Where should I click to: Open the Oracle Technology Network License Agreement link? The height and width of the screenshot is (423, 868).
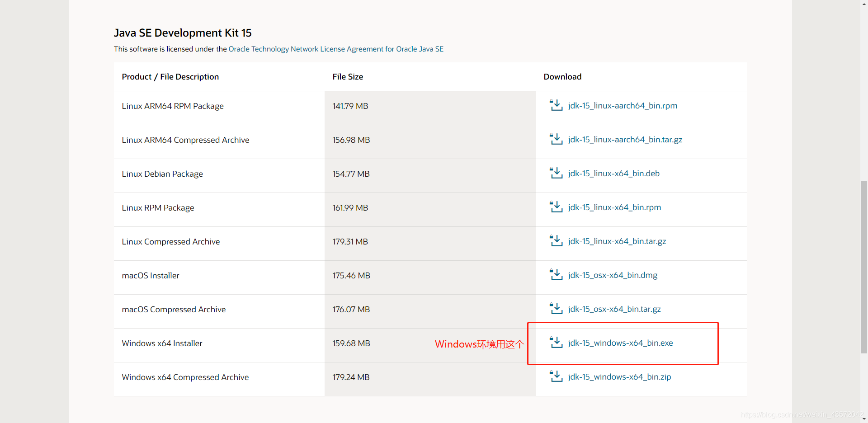point(336,49)
